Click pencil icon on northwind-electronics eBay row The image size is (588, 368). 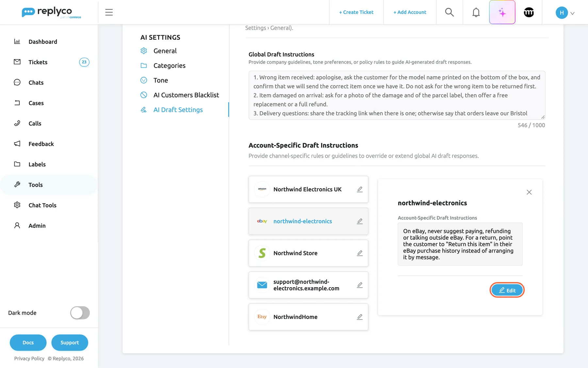360,221
